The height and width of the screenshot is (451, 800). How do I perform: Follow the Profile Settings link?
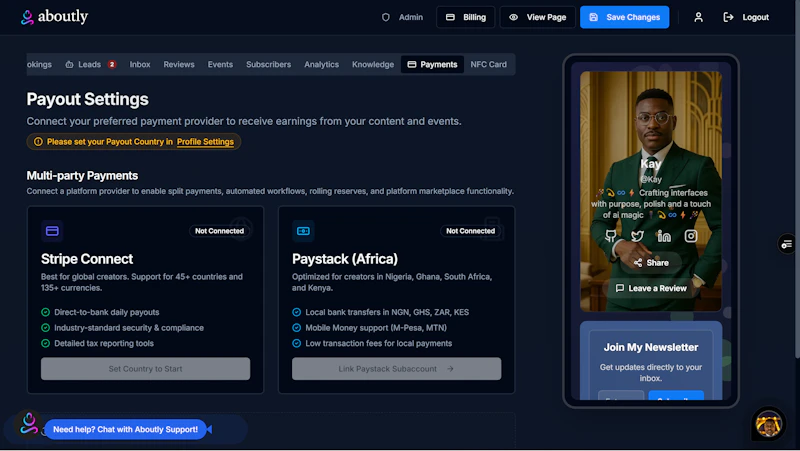pyautogui.click(x=205, y=142)
